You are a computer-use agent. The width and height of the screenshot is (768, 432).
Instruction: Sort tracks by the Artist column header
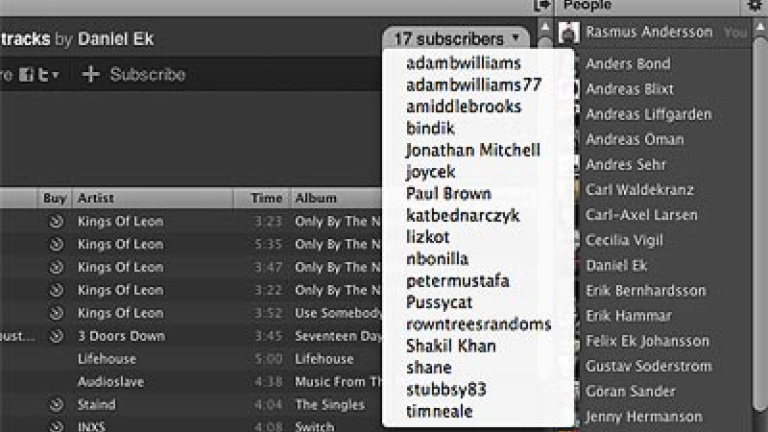pyautogui.click(x=96, y=198)
